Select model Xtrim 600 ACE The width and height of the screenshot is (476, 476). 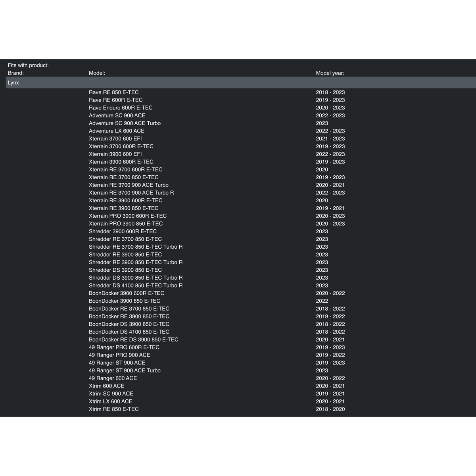[106, 386]
